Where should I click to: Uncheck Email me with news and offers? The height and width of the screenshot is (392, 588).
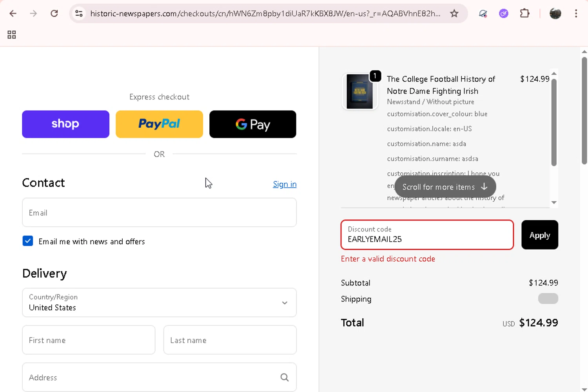[x=28, y=241]
